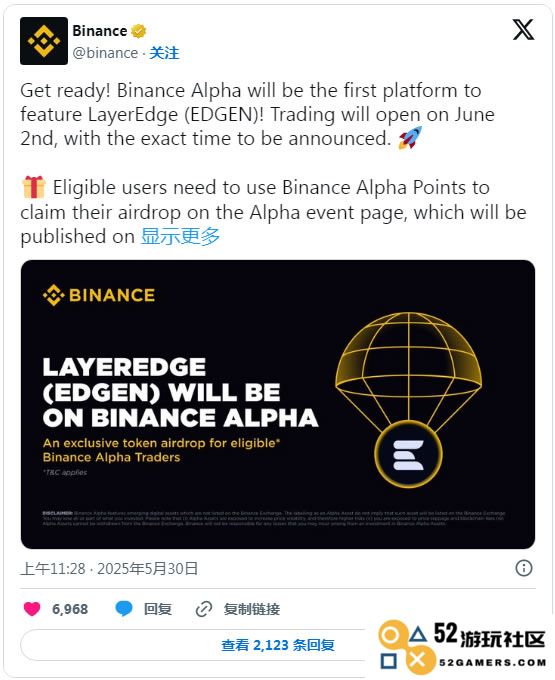Image resolution: width=555 pixels, height=680 pixels.
Task: Click the X logo icon
Action: click(523, 29)
